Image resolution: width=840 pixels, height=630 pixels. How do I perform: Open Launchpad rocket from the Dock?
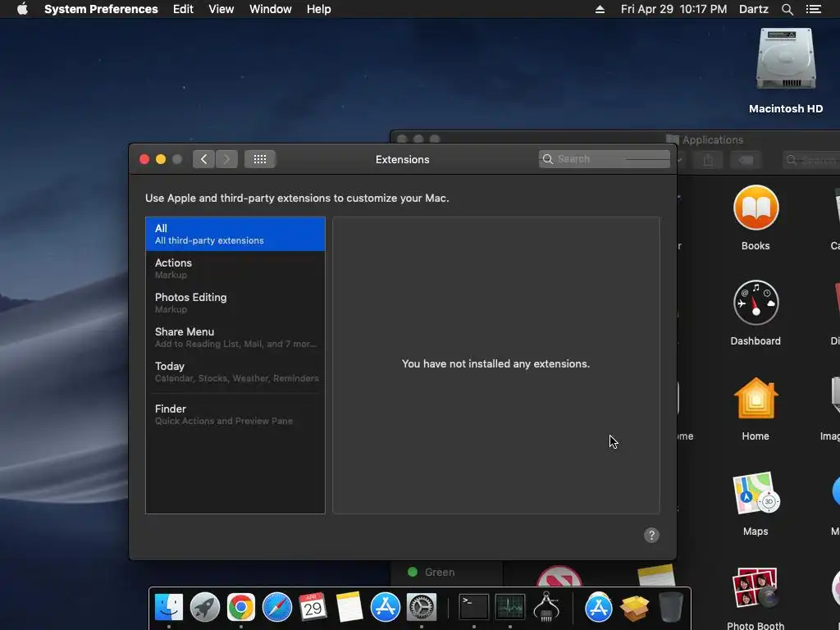click(205, 607)
